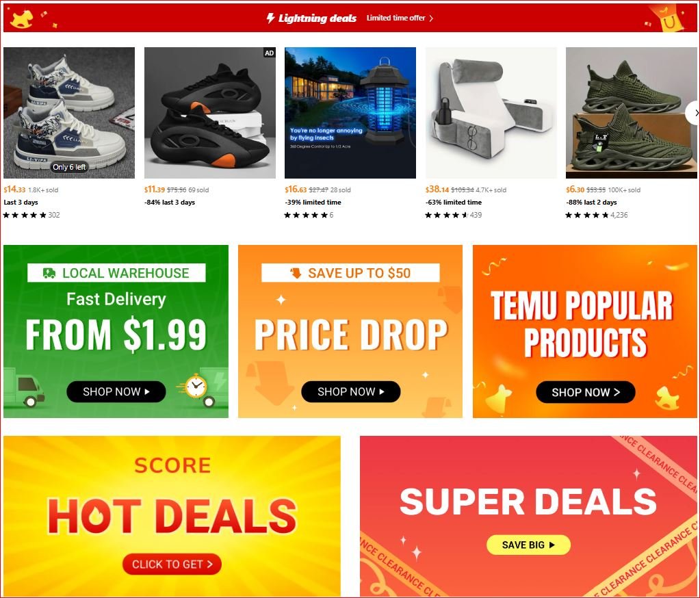Click the delivery truck icon beside LOCAL WAREHOUSE
This screenshot has height=598, width=700.
coord(49,273)
